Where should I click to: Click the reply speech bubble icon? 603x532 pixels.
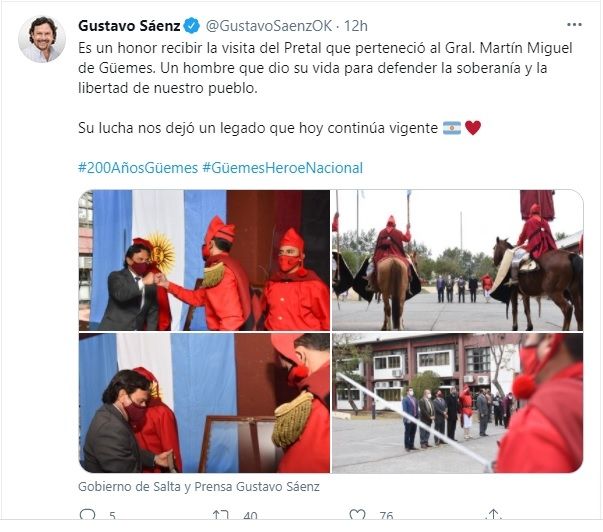pos(87,514)
